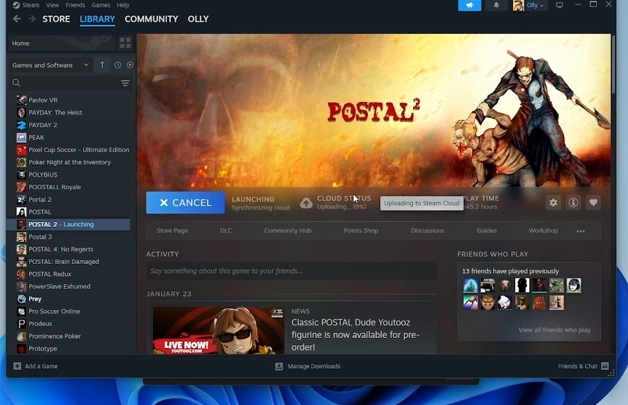
Task: Select PowerSlave Exhumed in the list
Action: (59, 286)
